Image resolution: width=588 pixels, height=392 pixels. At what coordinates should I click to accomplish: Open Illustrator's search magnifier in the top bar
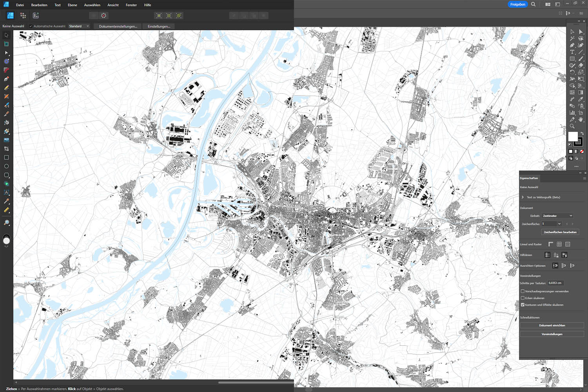tap(533, 4)
